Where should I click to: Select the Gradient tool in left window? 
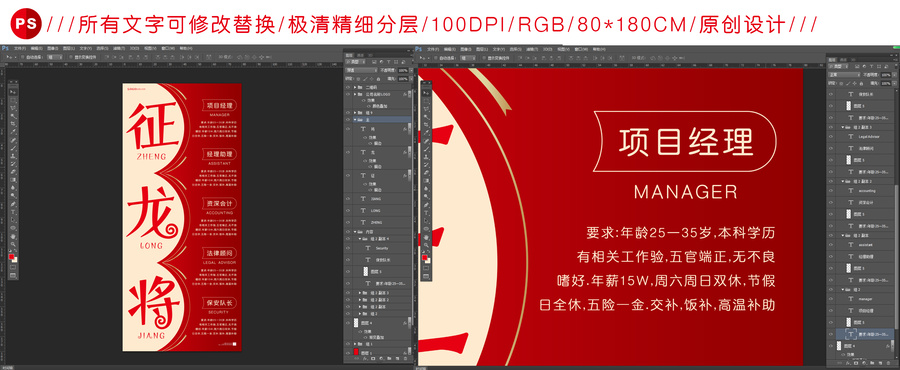(x=13, y=180)
